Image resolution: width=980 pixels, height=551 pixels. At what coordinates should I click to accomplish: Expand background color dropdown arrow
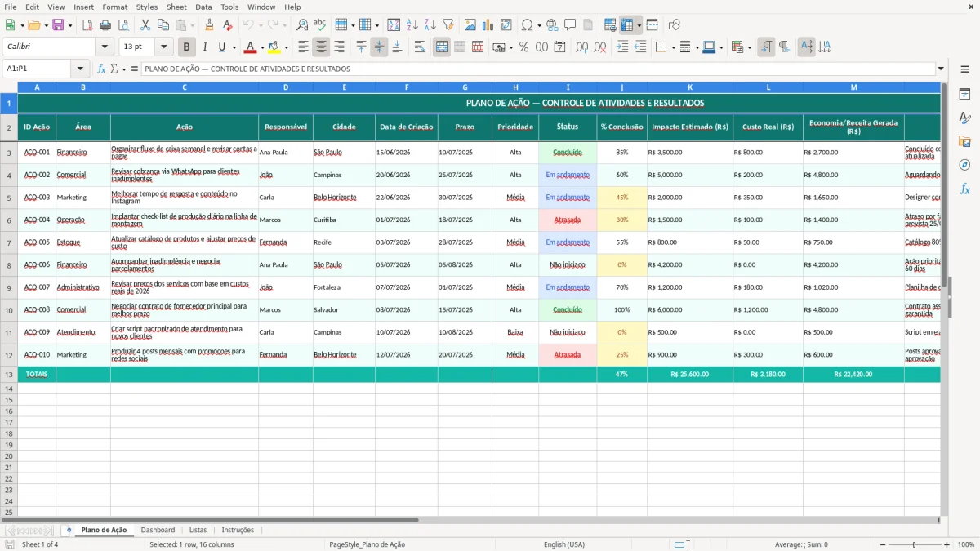click(x=286, y=47)
